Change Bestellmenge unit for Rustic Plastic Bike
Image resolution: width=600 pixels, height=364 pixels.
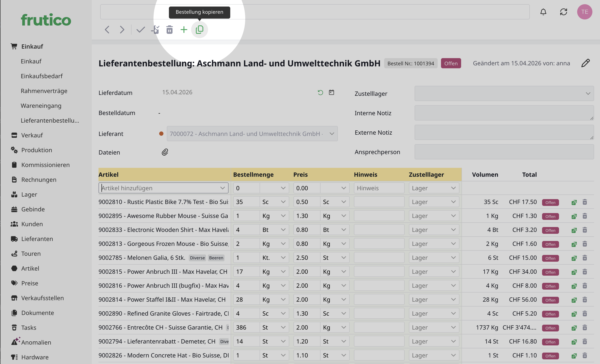click(274, 202)
